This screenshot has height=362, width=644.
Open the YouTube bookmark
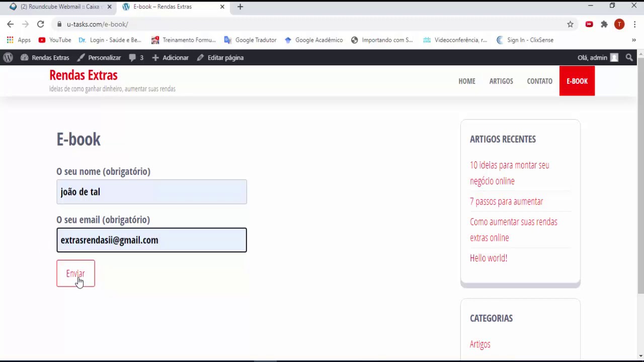point(55,40)
